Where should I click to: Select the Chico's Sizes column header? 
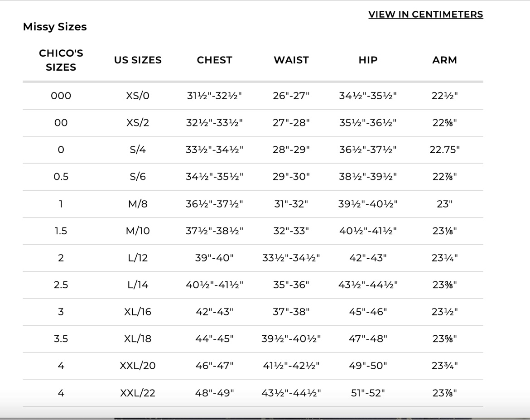[61, 60]
